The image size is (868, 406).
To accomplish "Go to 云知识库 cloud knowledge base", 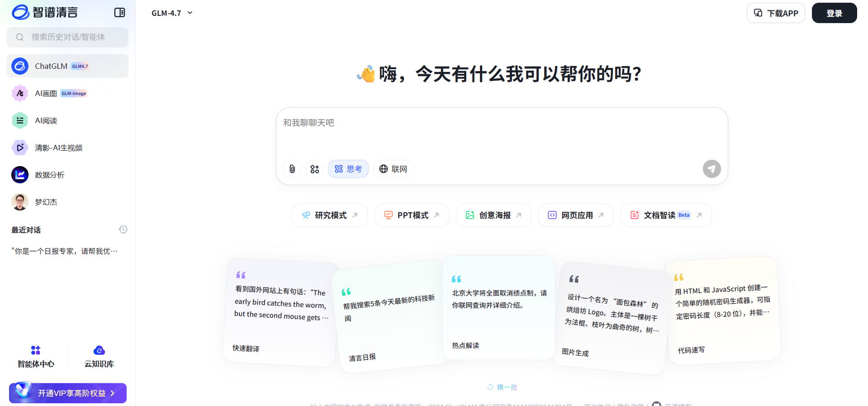I will [x=99, y=357].
